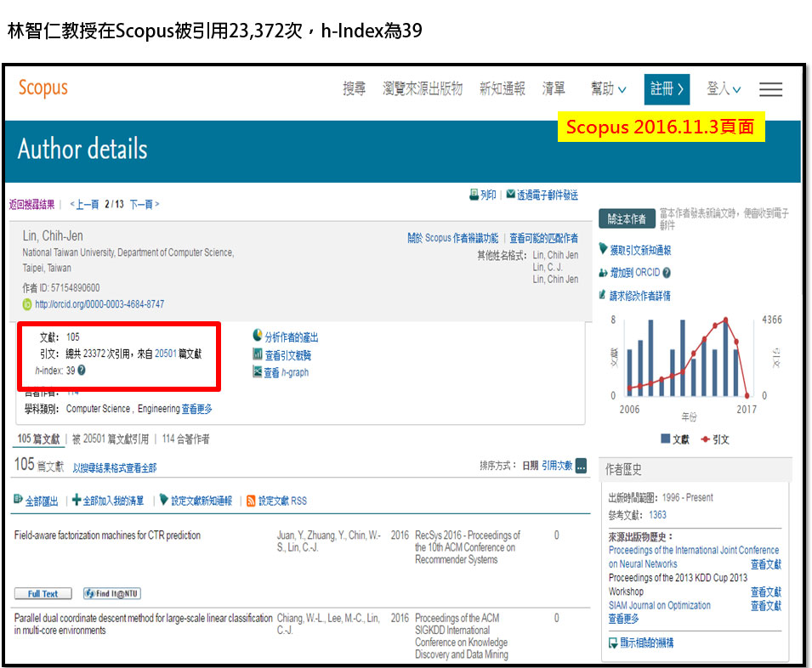The width and height of the screenshot is (812, 668).
Task: Click the Find It@NTU button
Action: [112, 593]
